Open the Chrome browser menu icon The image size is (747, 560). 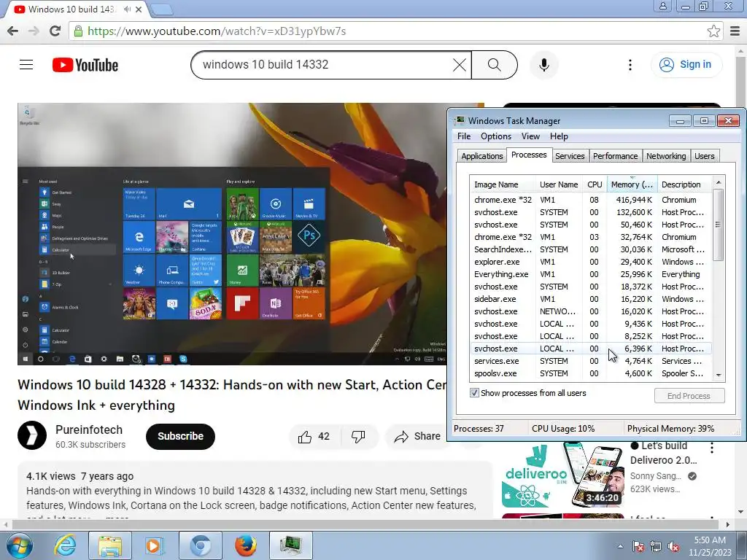pyautogui.click(x=735, y=31)
